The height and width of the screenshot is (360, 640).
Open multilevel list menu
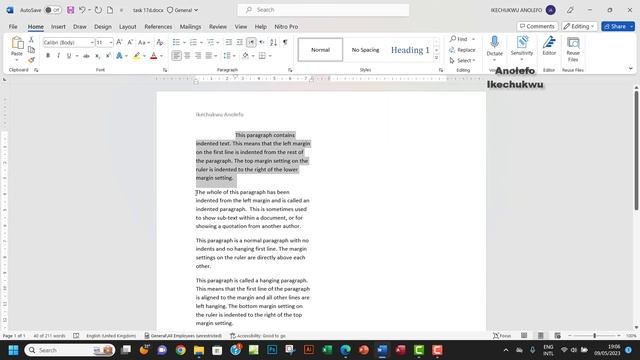211,42
